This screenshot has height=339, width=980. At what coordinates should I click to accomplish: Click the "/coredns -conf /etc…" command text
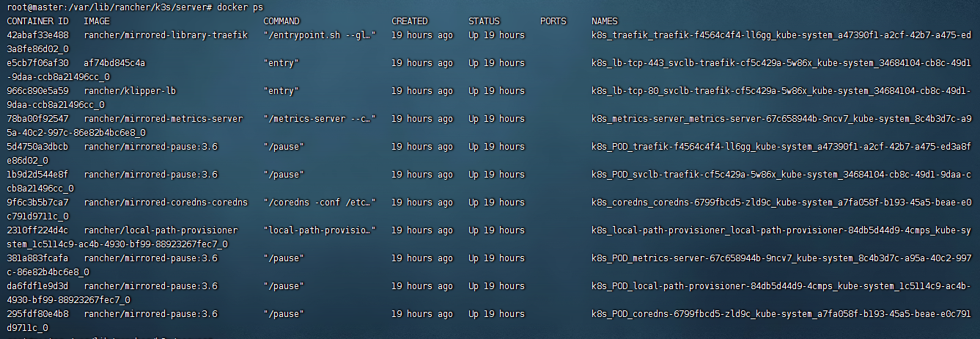coord(319,202)
